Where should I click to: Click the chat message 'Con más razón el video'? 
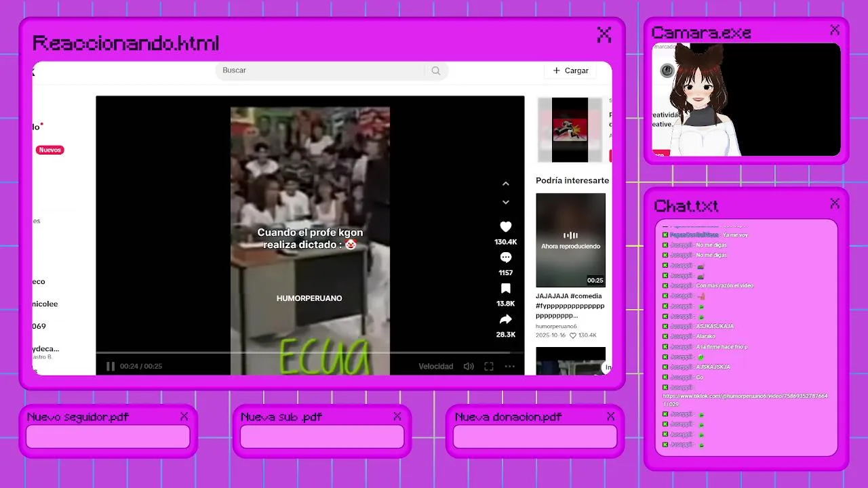[x=724, y=286]
